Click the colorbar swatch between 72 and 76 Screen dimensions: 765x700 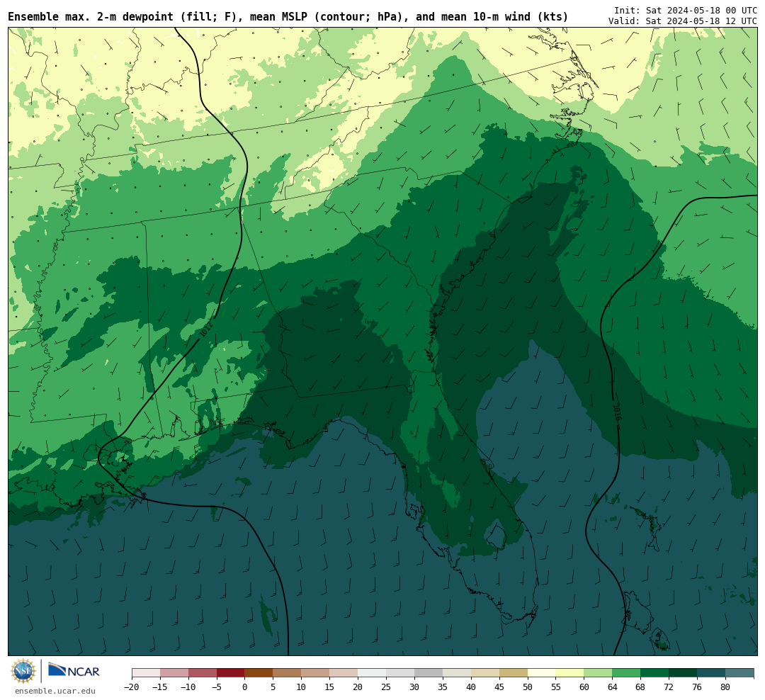point(683,673)
